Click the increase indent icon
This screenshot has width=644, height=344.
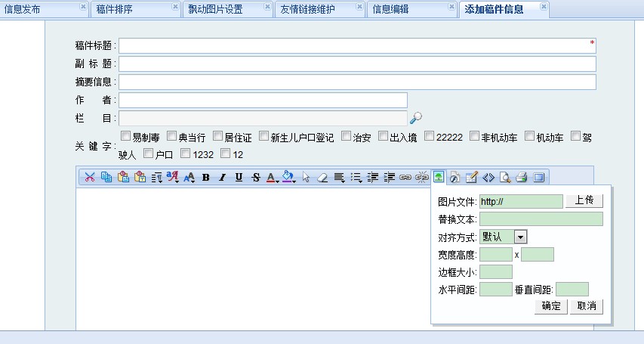click(389, 178)
